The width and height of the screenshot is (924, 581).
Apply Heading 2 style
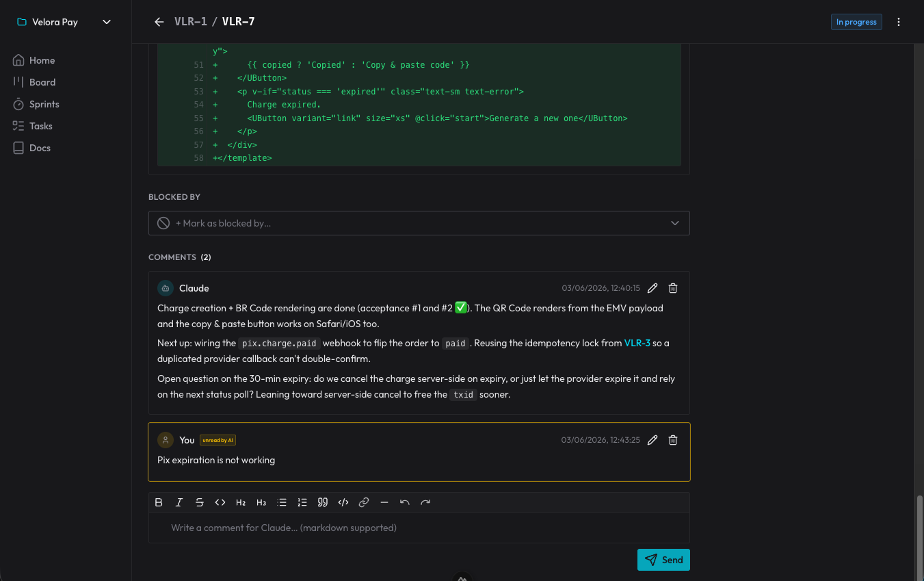tap(241, 502)
